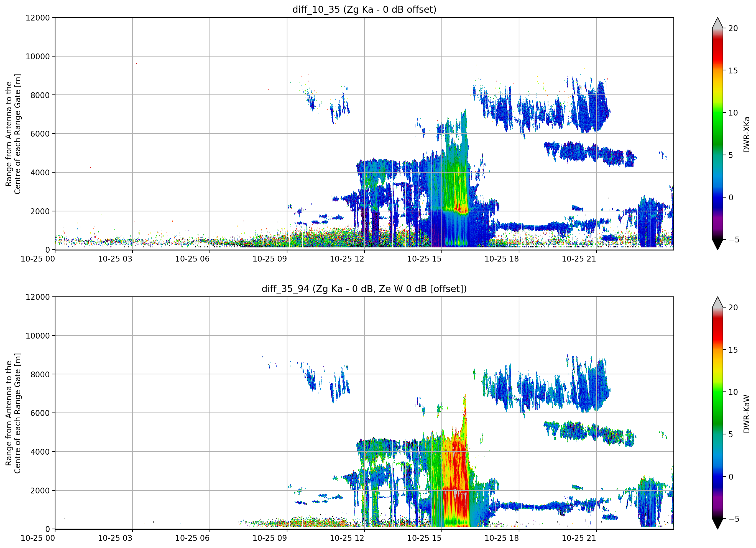The height and width of the screenshot is (548, 756).
Task: Click tick '15' on the DWR-KaW colorbar
Action: [733, 350]
